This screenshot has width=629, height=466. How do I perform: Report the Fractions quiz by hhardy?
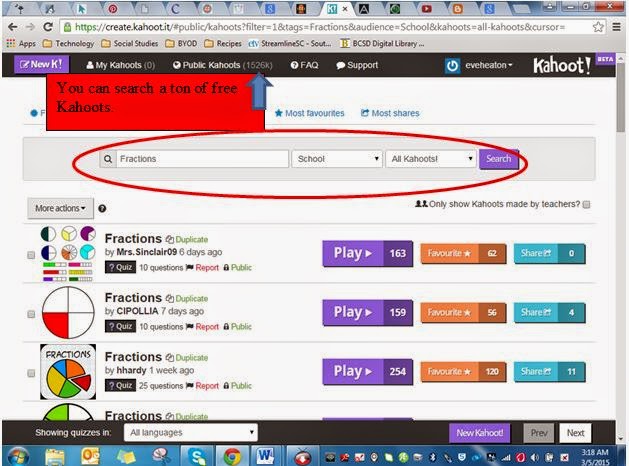coord(203,385)
